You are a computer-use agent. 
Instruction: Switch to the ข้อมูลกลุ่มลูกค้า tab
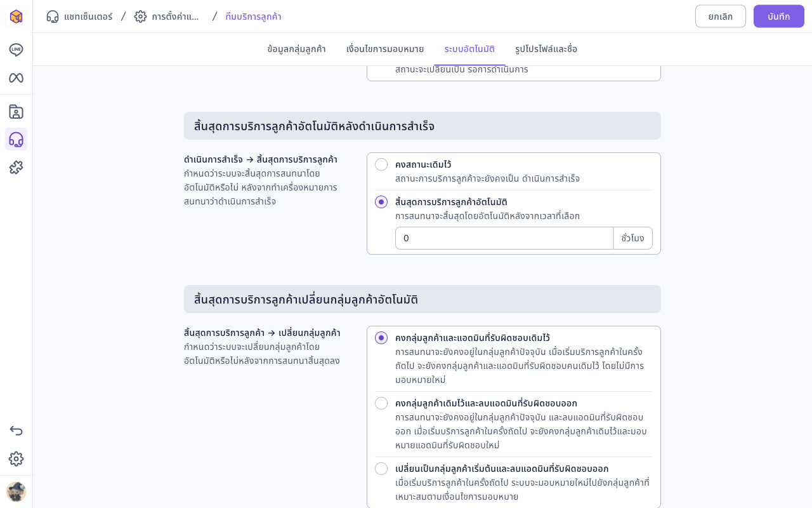pos(297,49)
